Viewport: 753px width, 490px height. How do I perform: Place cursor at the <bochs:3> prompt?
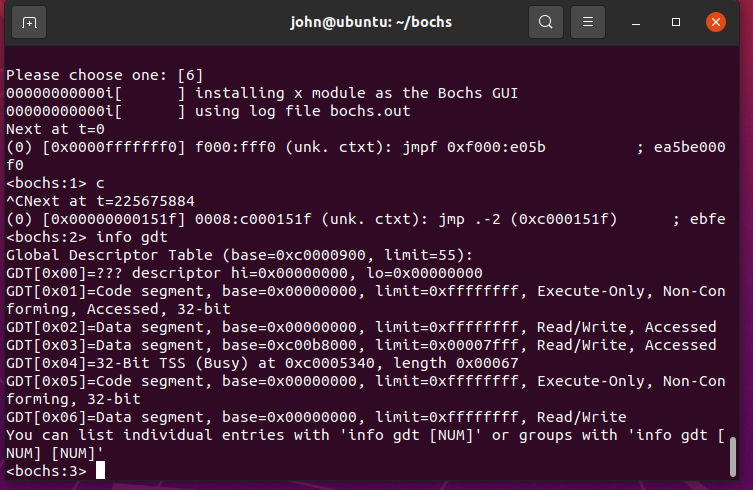(100, 470)
